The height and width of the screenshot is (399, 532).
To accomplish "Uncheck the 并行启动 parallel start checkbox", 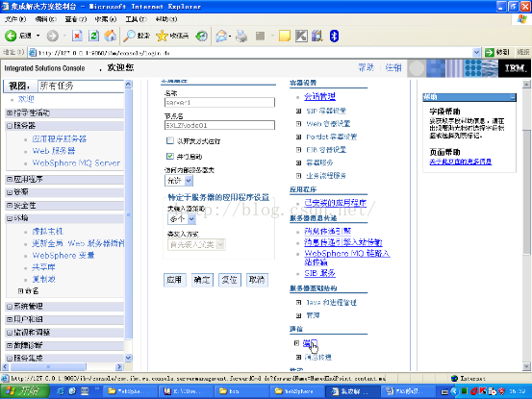I will pos(170,156).
